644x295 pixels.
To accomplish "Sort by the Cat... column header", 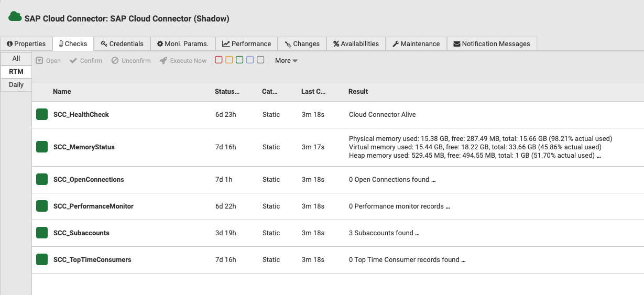I will tap(270, 92).
